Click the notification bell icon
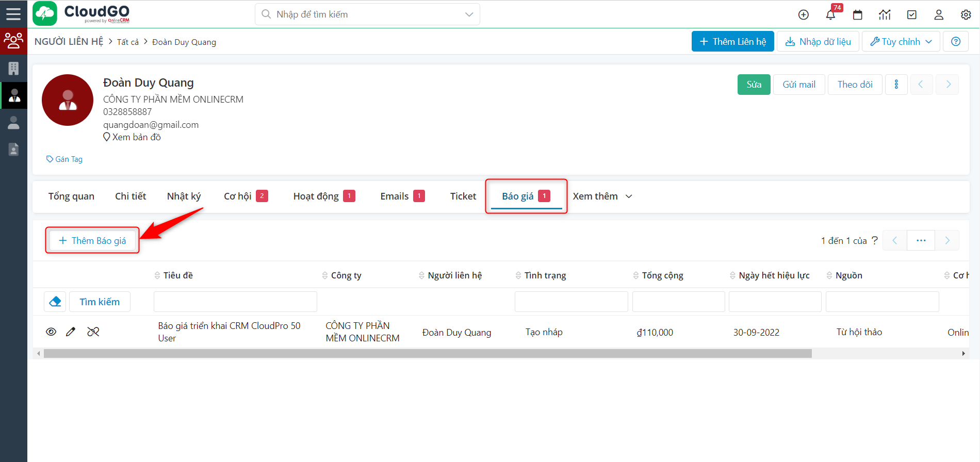The height and width of the screenshot is (462, 980). [x=830, y=15]
